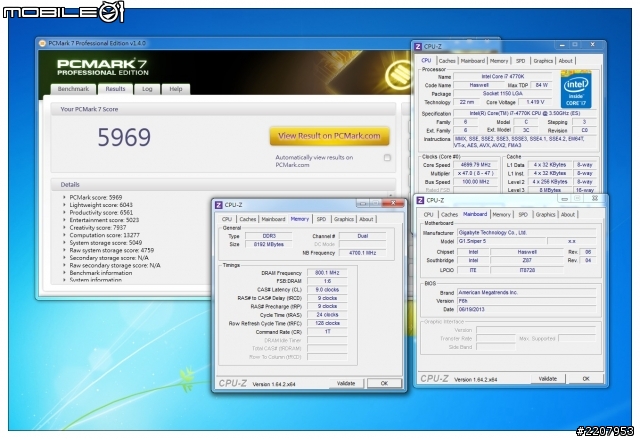Expand the Entertainment score: 5023 entry

pyautogui.click(x=64, y=220)
